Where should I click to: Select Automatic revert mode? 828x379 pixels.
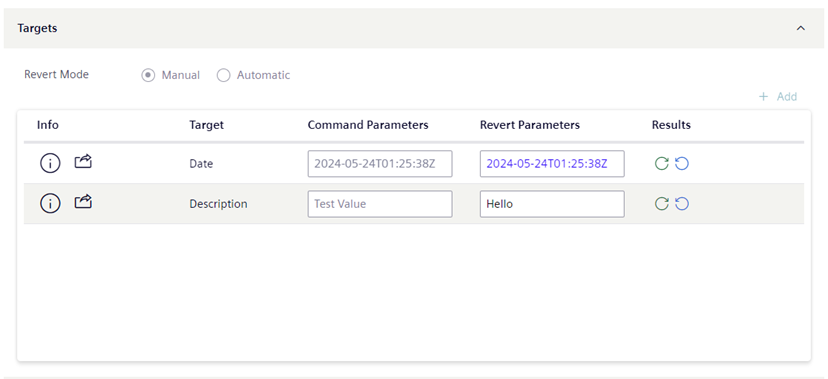point(224,75)
